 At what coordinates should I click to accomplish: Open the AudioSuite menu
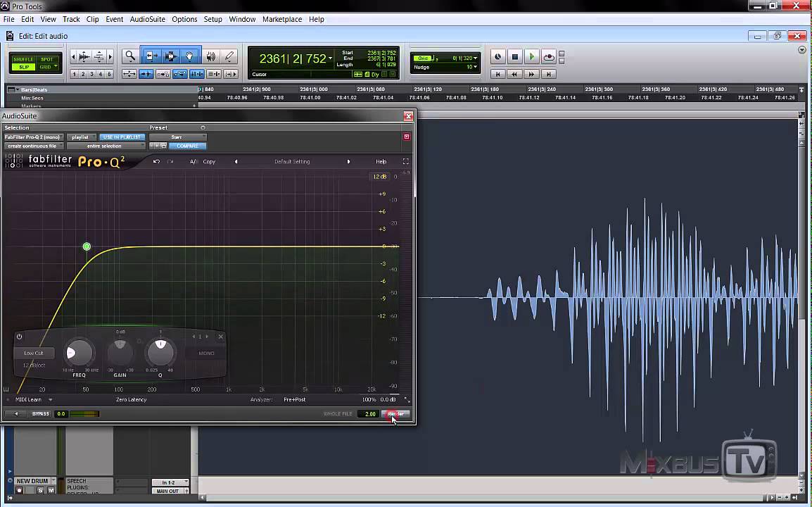(x=148, y=19)
